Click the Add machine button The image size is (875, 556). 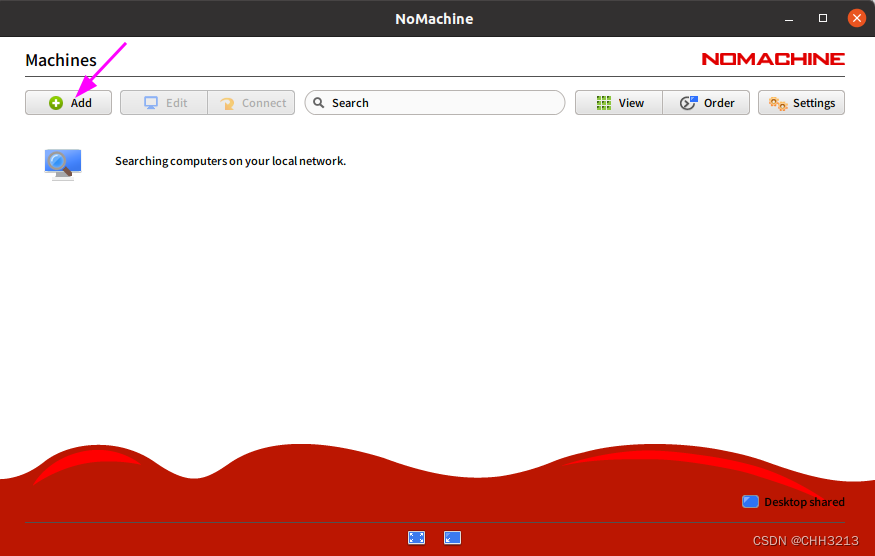click(68, 103)
